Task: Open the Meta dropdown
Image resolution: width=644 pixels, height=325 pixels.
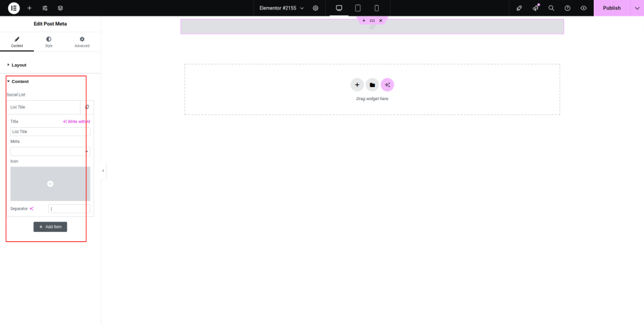Action: [x=50, y=151]
